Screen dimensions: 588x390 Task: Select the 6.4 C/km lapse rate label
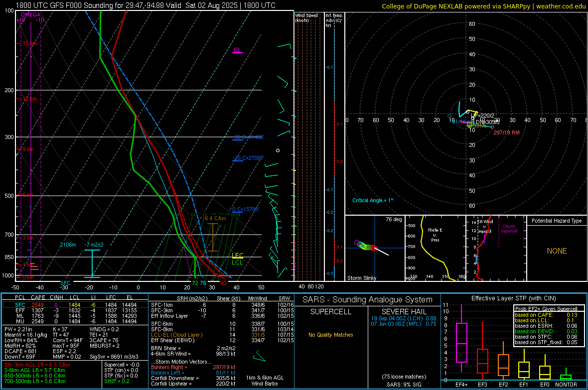pyautogui.click(x=215, y=218)
